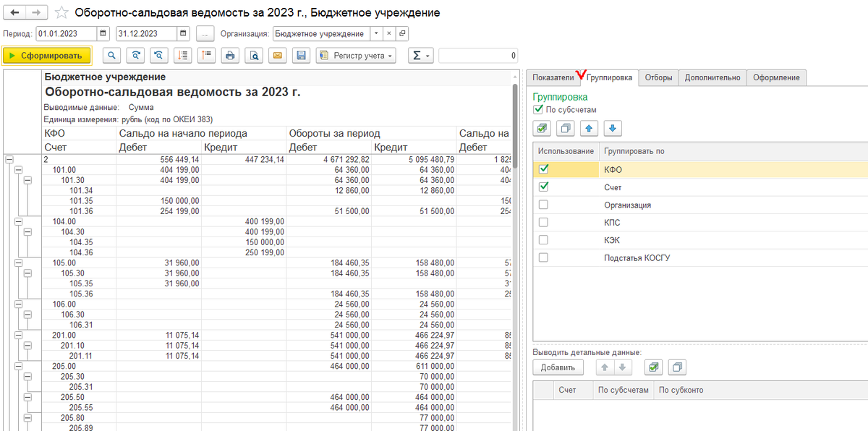Move grouping up with blue up arrow
868x431 pixels.
point(590,129)
